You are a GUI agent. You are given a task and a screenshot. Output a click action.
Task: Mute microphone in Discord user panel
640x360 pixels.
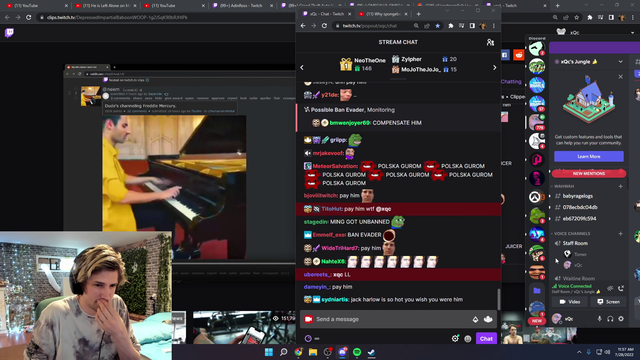tap(599, 319)
